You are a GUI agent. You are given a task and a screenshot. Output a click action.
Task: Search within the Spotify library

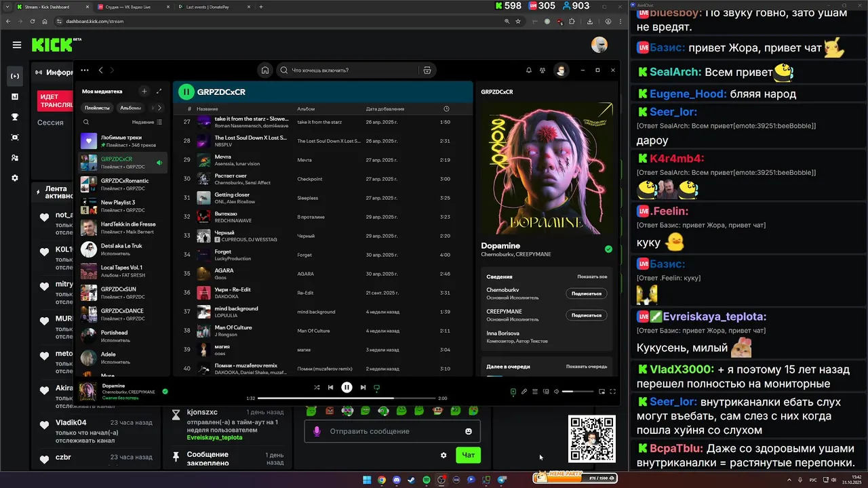(86, 122)
